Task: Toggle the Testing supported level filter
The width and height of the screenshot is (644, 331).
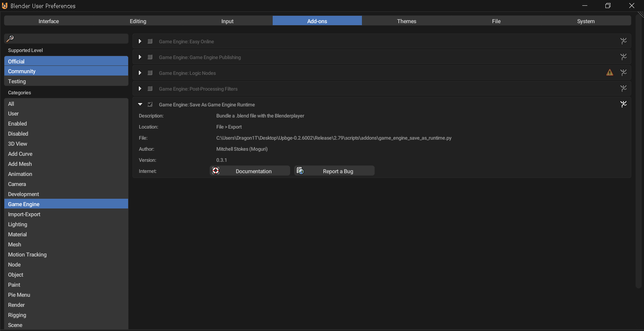Action: 66,81
